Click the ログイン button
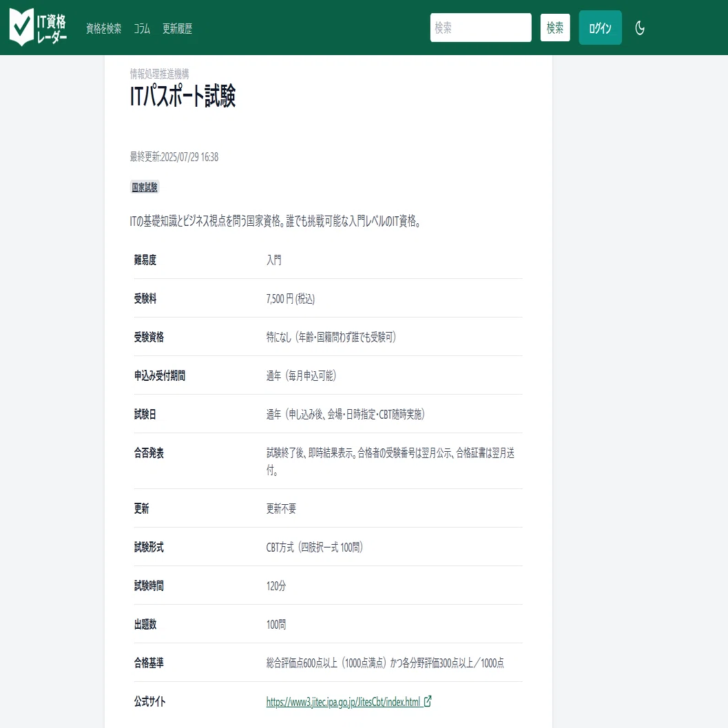 600,28
